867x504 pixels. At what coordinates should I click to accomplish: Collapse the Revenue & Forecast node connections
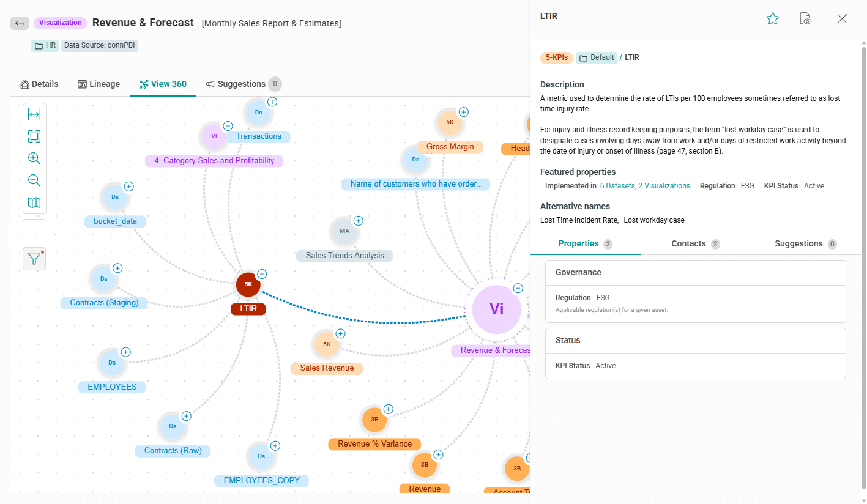point(518,287)
